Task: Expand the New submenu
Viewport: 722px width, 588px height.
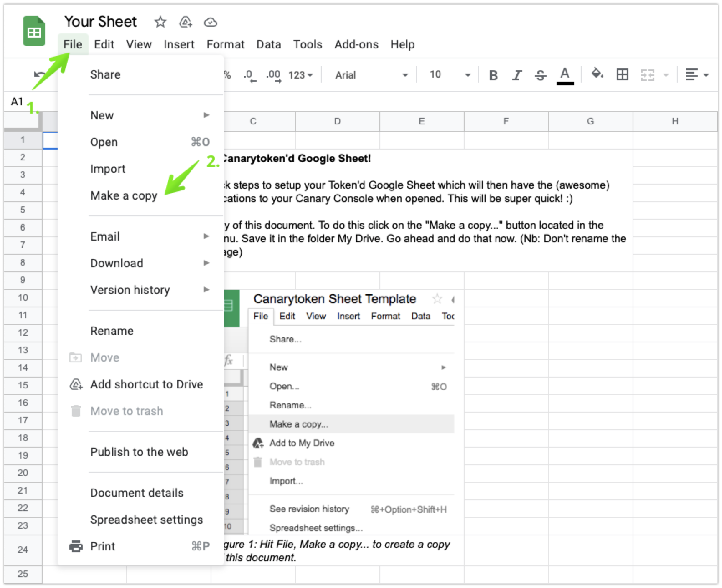Action: [141, 115]
